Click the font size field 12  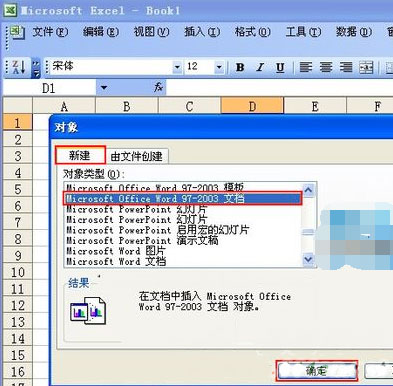point(199,67)
